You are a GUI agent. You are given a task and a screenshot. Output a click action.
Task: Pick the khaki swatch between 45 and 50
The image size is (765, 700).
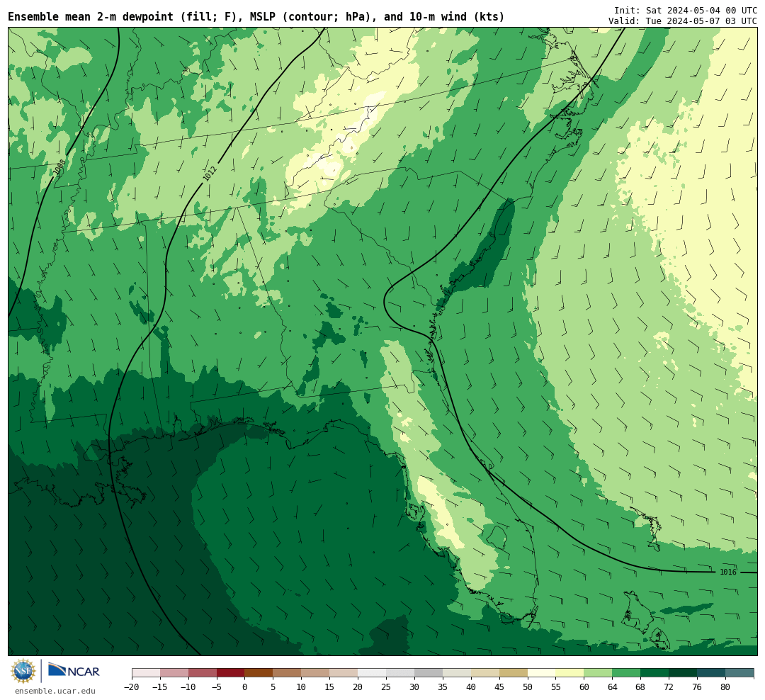pyautogui.click(x=514, y=673)
